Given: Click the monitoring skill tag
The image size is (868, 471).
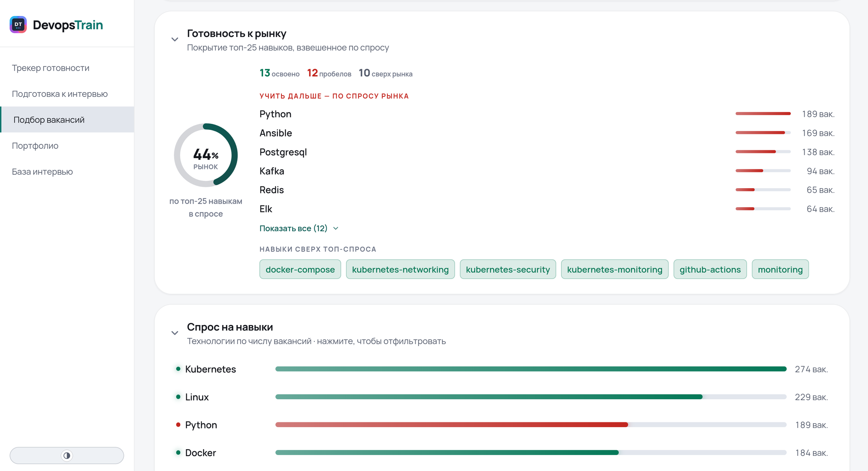Looking at the screenshot, I should coord(780,269).
